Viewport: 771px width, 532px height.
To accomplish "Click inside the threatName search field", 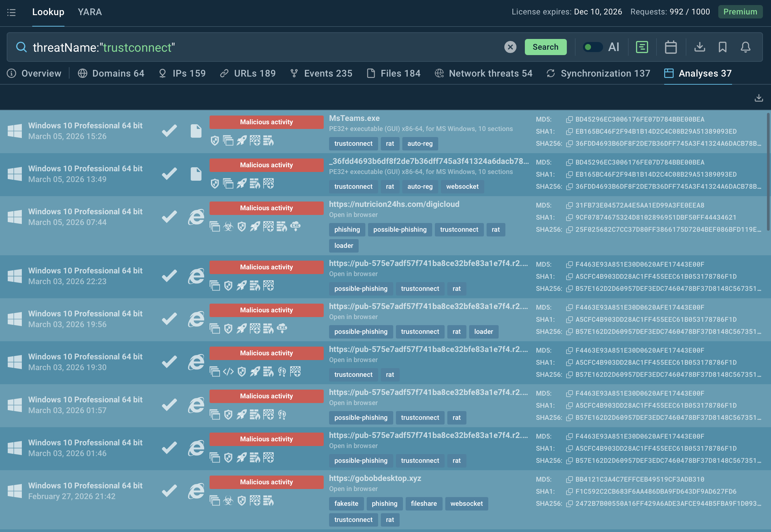I will click(x=235, y=47).
